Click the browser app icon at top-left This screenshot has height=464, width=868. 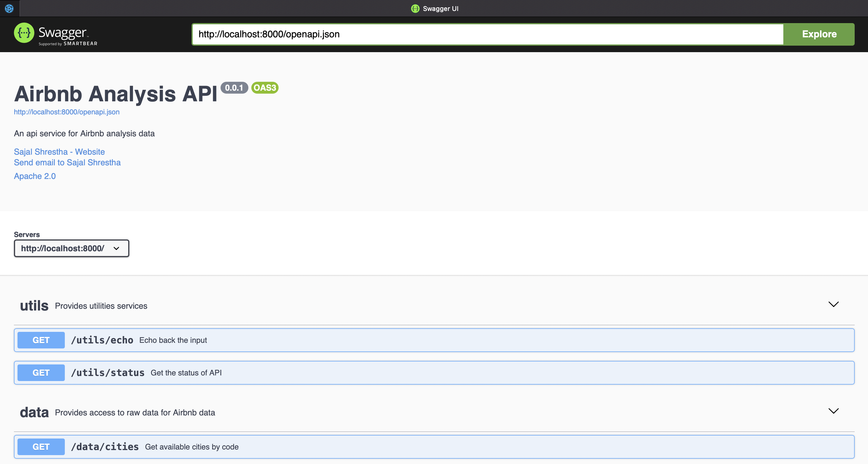coord(9,8)
